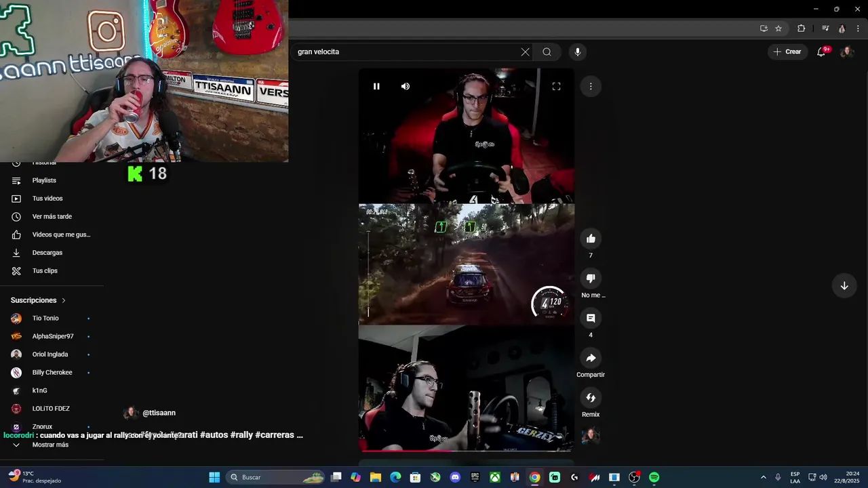Open Discord from the taskbar
The width and height of the screenshot is (868, 488).
pos(455,477)
